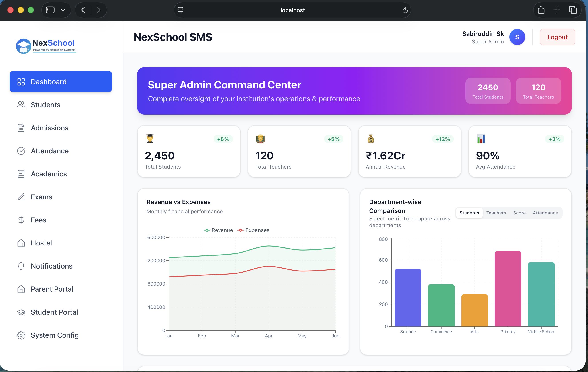Toggle the Revenue legend item

pyautogui.click(x=218, y=230)
